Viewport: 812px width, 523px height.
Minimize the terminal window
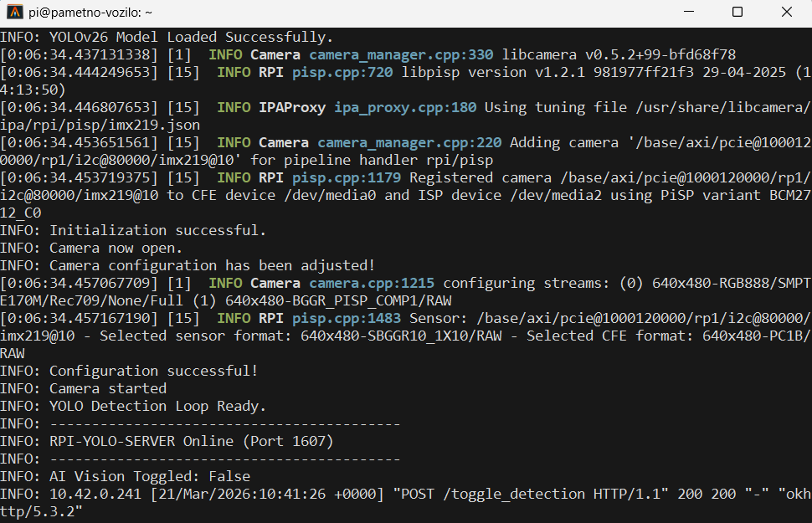[x=688, y=13]
